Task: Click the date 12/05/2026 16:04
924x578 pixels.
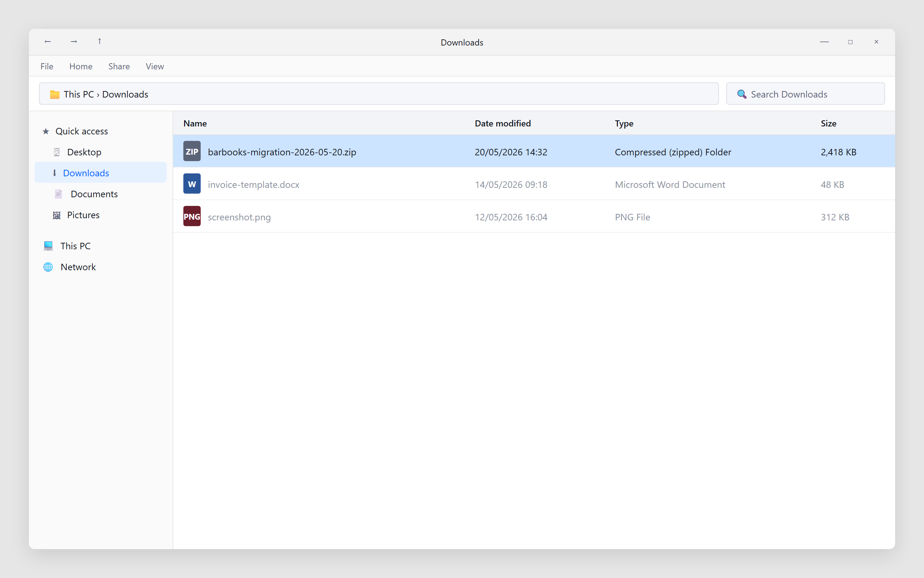Action: pyautogui.click(x=511, y=217)
